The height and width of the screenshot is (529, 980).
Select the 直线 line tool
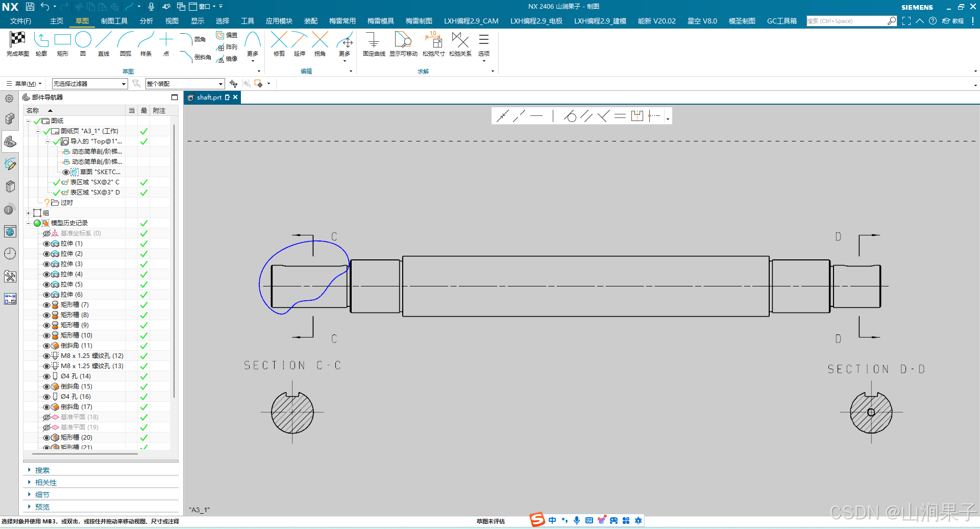[x=104, y=44]
